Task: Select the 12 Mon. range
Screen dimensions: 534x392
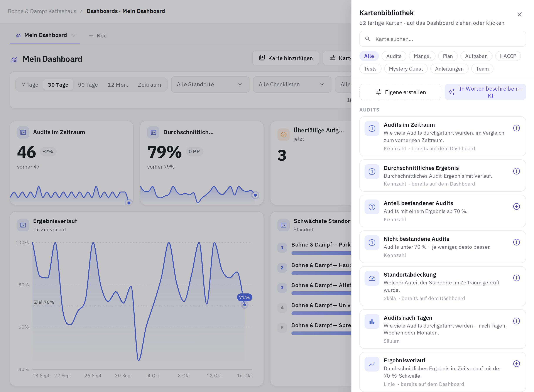Action: [118, 85]
